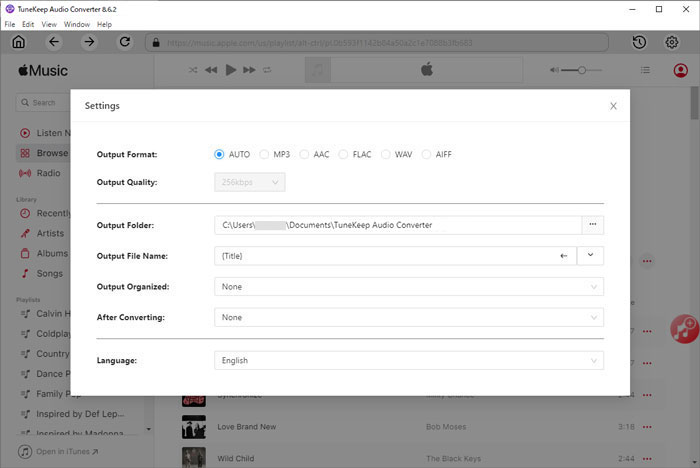Viewport: 700px width, 468px height.
Task: Click The Black Keys artist name
Action: pos(454,459)
